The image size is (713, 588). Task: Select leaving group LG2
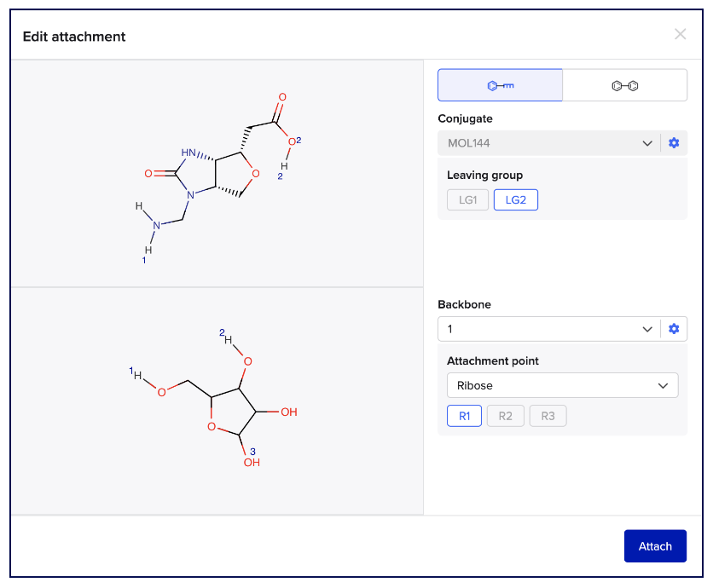(515, 199)
